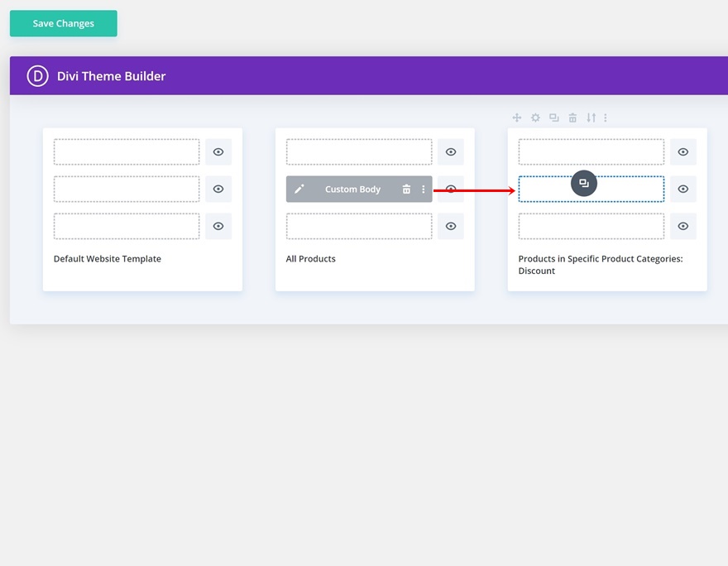Screen dimensions: 728x566
Task: Click footer slot in Default Website Template
Action: pyautogui.click(x=127, y=226)
